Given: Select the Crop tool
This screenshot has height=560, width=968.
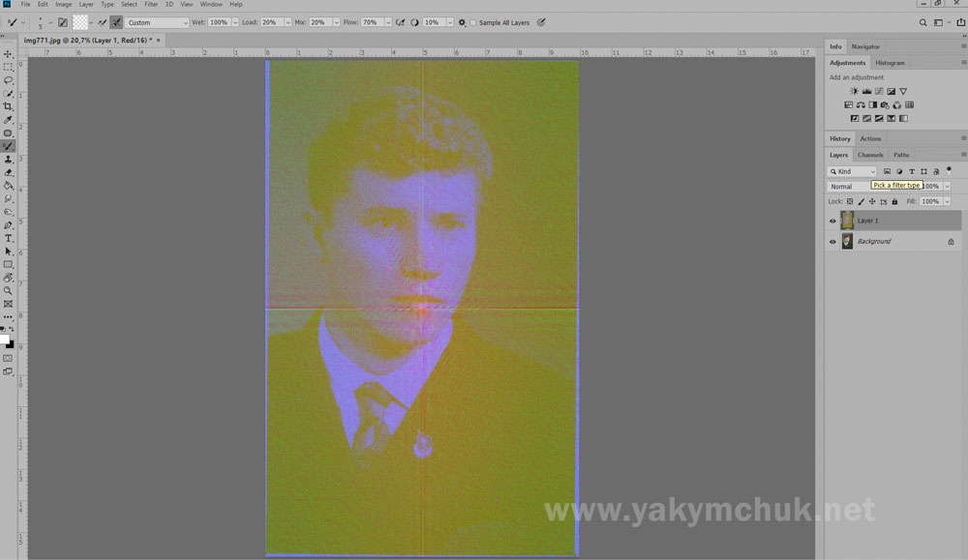Looking at the screenshot, I should (8, 106).
